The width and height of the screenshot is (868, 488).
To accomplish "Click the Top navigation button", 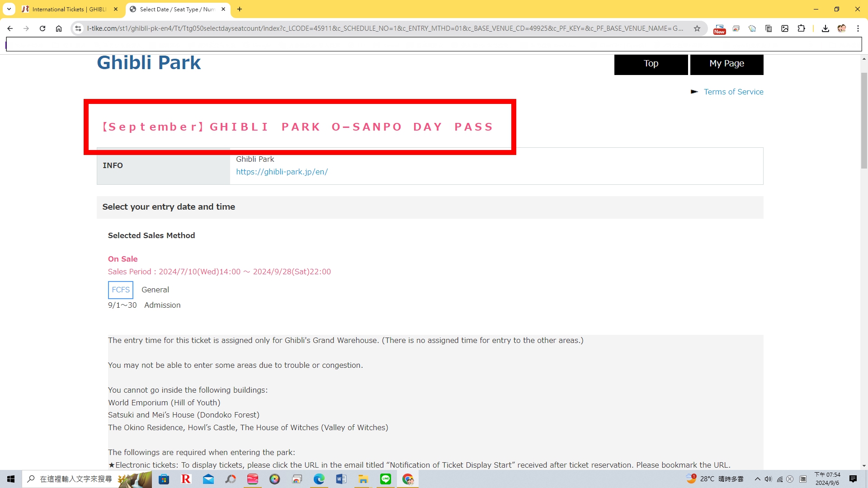I will (x=651, y=64).
